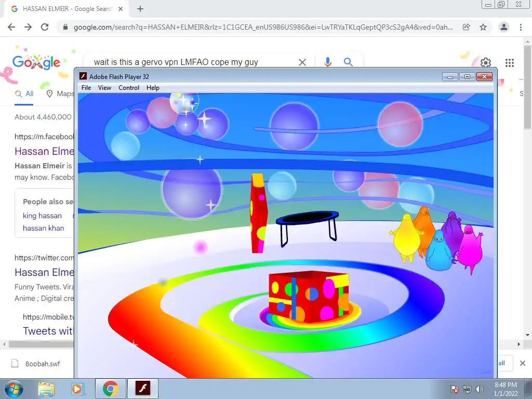Click the red lava lamp pillar
The width and height of the screenshot is (532, 399).
tap(259, 213)
